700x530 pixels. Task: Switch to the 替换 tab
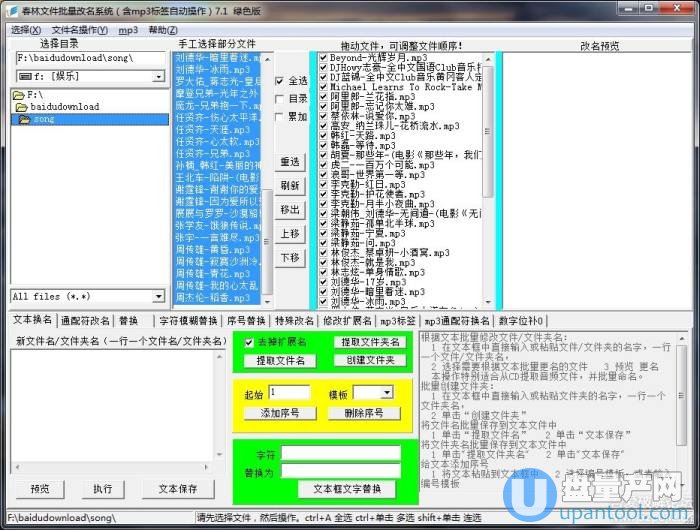point(129,321)
